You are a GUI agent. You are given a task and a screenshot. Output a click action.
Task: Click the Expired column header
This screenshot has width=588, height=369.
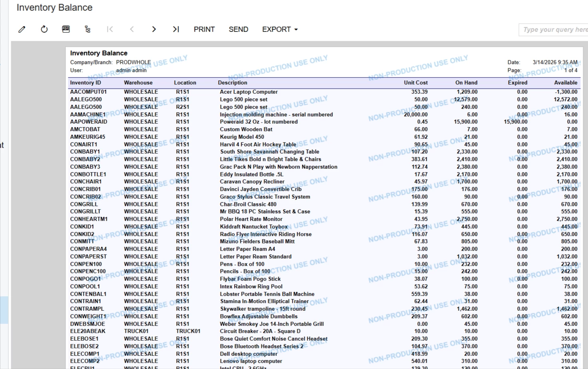(517, 83)
